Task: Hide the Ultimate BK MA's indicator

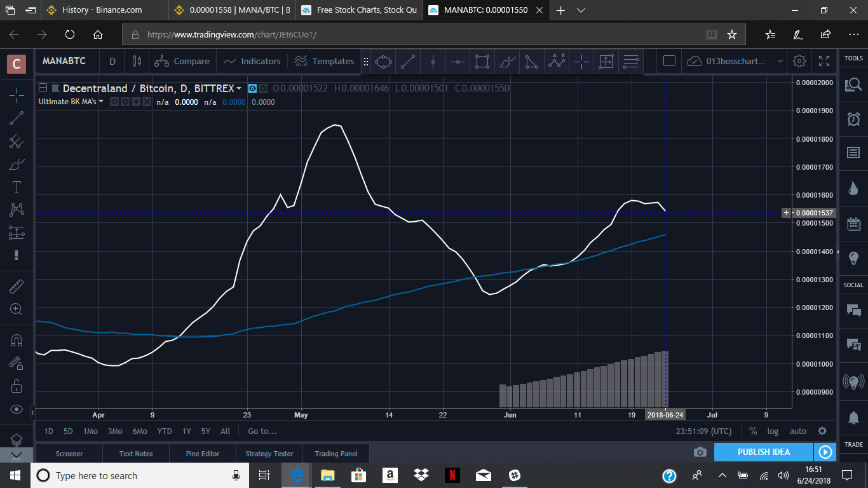Action: click(114, 102)
